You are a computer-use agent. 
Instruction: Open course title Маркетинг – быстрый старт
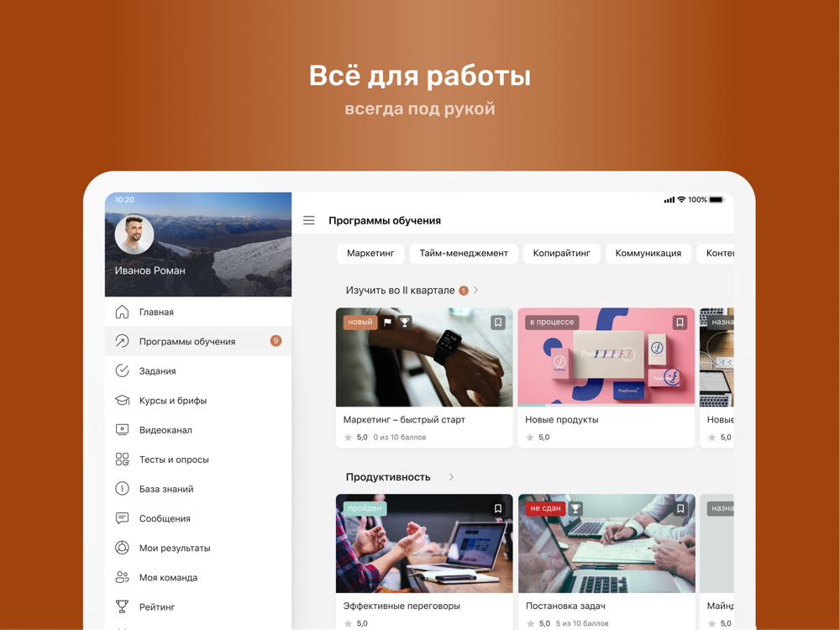pos(404,419)
